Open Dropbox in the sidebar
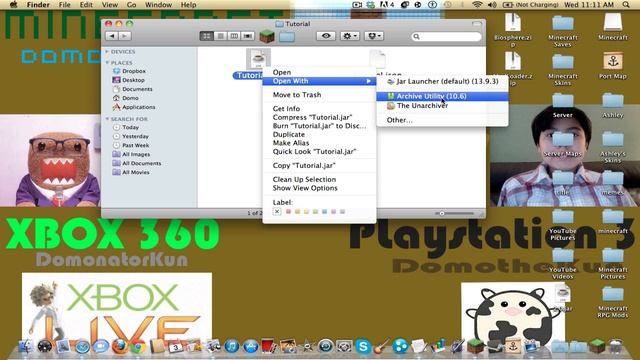The height and width of the screenshot is (360, 640). [x=129, y=71]
